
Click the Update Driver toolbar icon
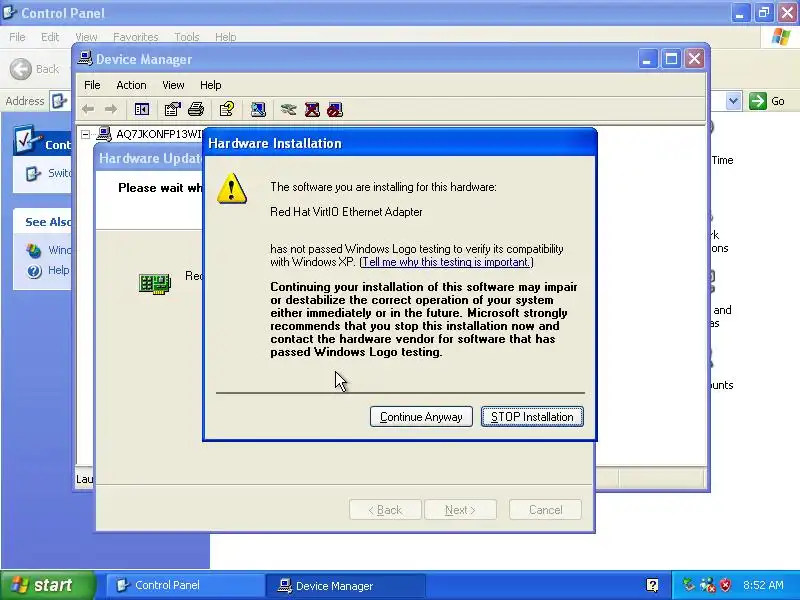click(x=288, y=109)
